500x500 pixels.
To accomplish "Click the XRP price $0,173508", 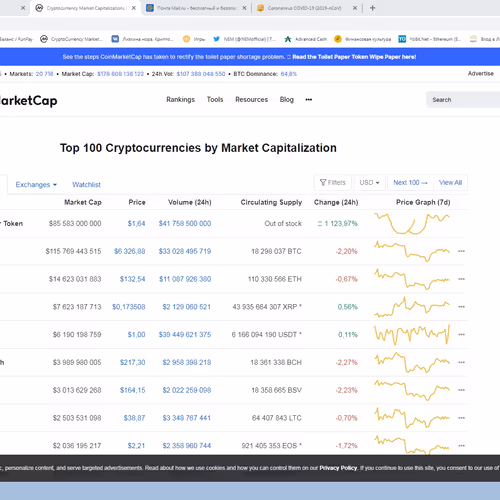I will click(129, 307).
